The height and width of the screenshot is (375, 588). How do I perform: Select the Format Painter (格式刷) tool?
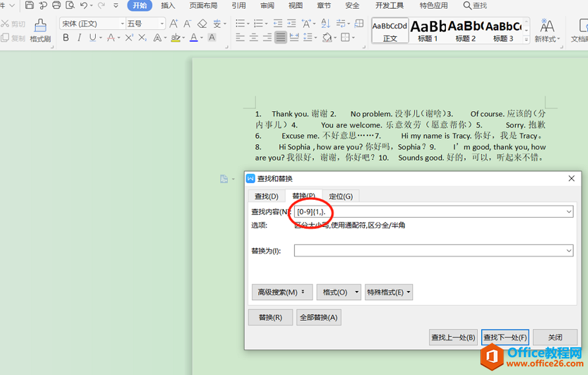[40, 31]
